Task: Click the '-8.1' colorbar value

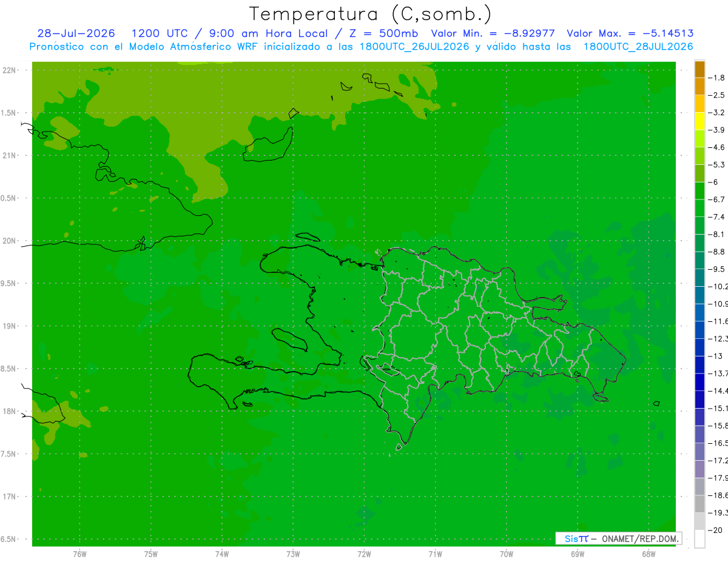Action: pyautogui.click(x=718, y=234)
